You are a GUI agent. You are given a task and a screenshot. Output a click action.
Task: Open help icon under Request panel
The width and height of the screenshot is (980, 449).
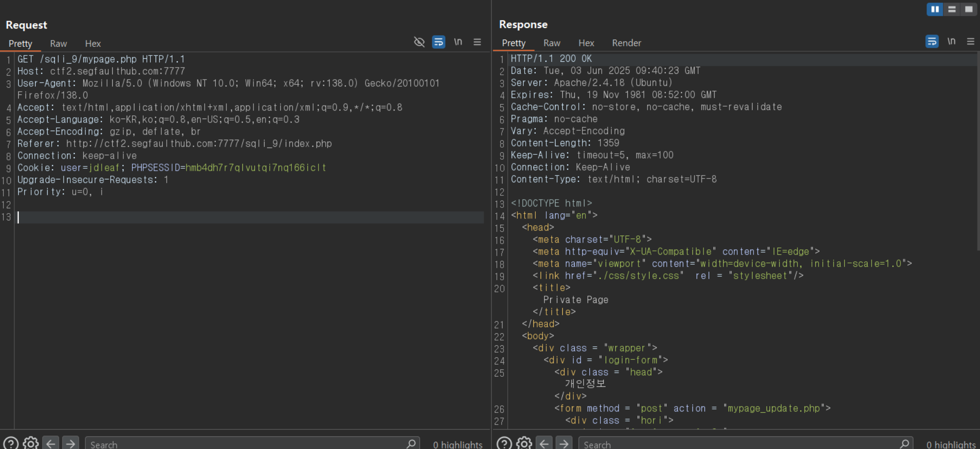point(11,443)
